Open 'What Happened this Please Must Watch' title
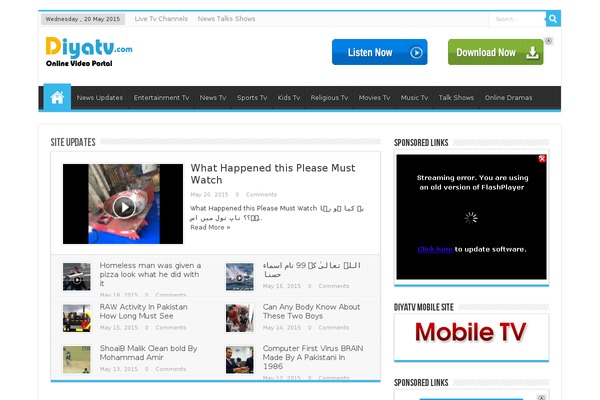This screenshot has width=600, height=400. pyautogui.click(x=273, y=174)
